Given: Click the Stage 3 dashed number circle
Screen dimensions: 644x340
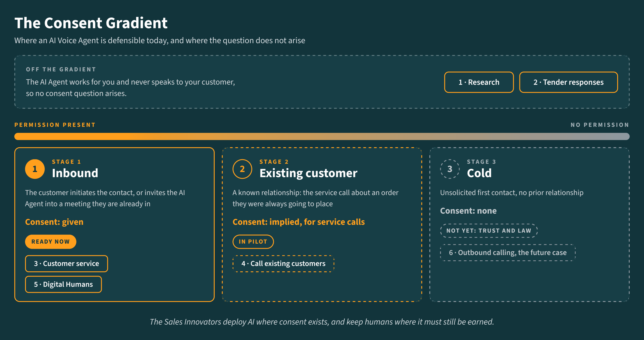Looking at the screenshot, I should point(450,169).
